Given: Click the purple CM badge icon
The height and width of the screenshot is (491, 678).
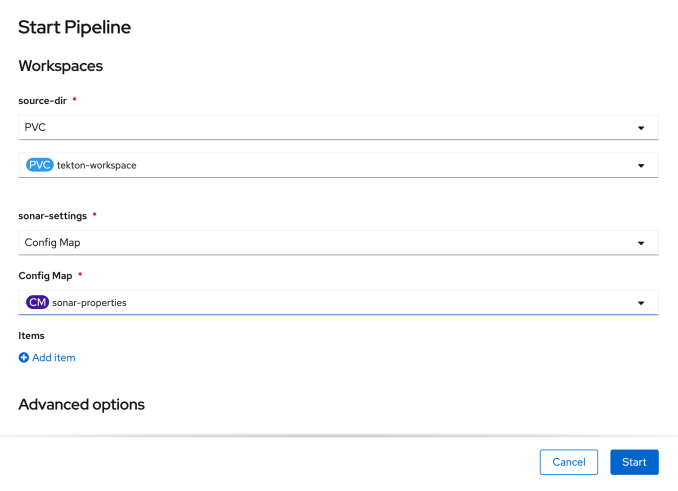Looking at the screenshot, I should (x=37, y=302).
